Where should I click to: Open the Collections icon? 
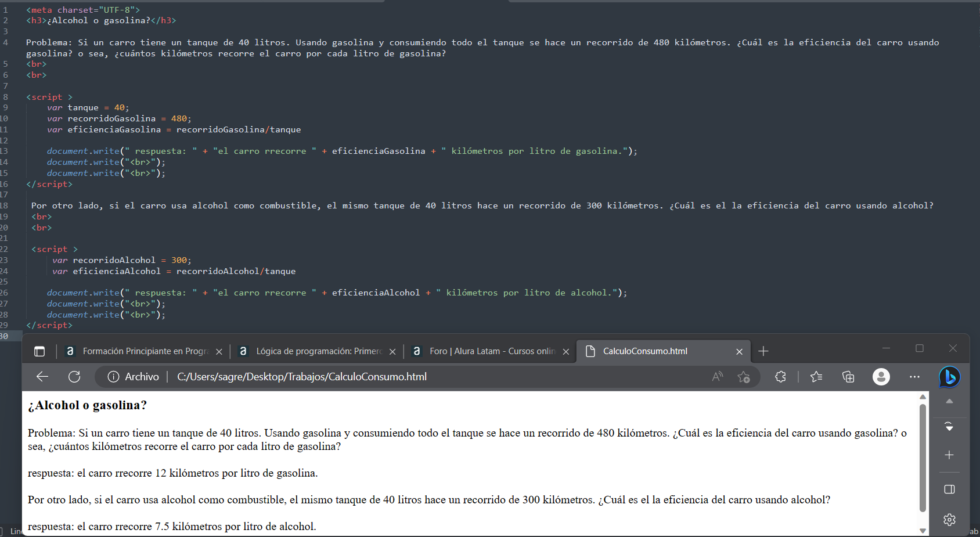tap(848, 377)
